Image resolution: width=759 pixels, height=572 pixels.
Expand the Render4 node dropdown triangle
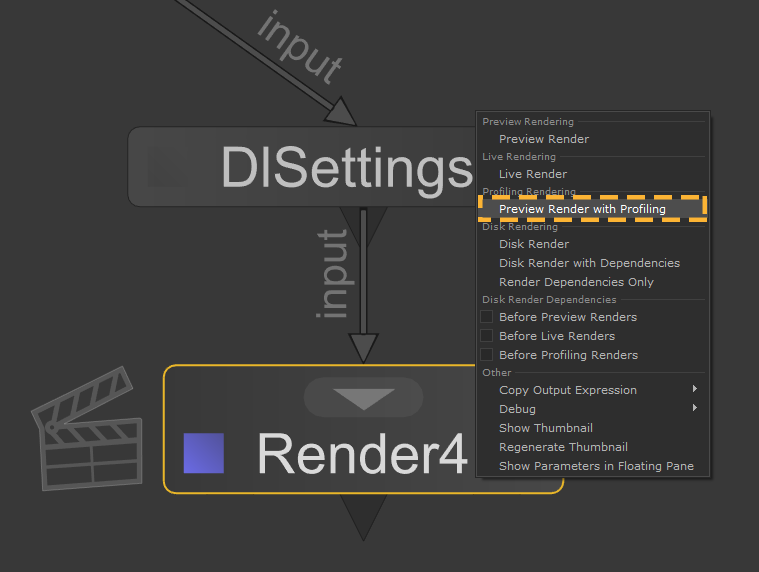[x=363, y=398]
